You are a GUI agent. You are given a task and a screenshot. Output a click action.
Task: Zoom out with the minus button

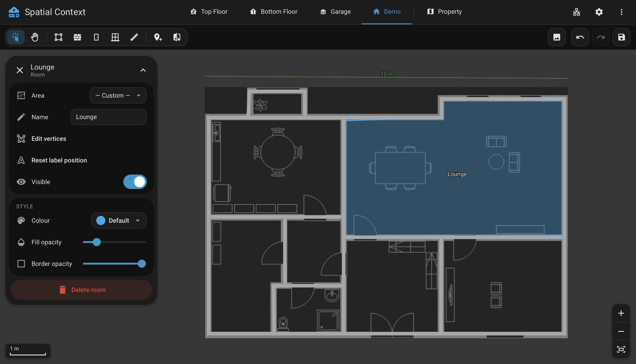621,331
